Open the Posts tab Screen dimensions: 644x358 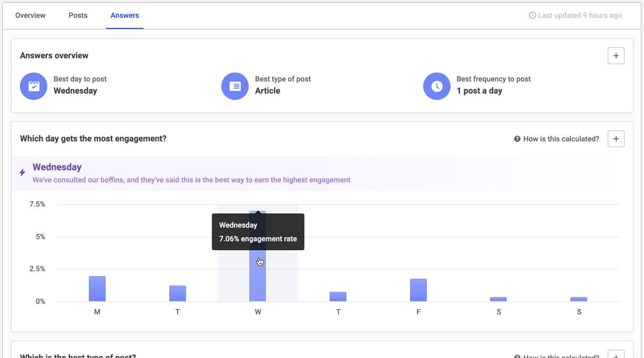tap(78, 15)
